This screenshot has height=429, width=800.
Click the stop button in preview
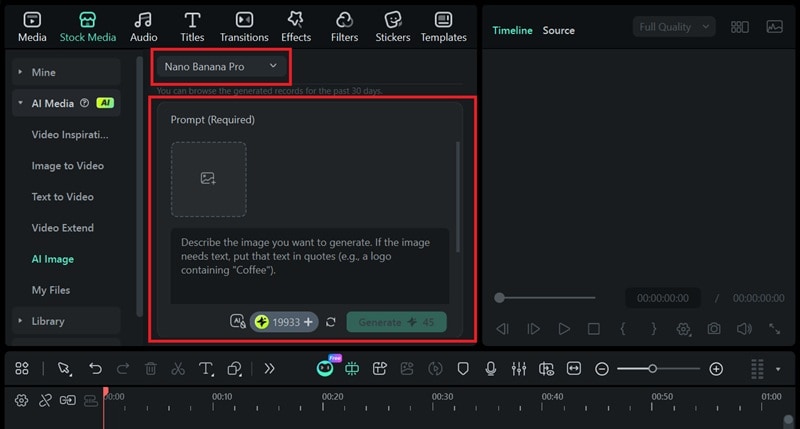click(x=593, y=329)
